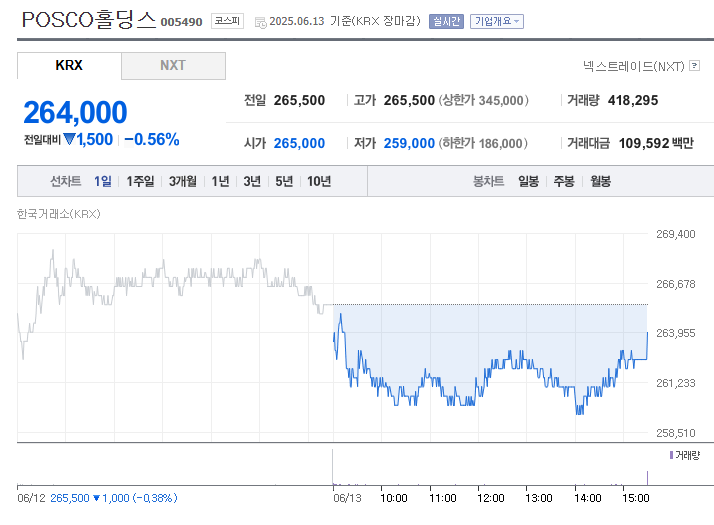This screenshot has height=525, width=714.
Task: Select the 1년 line chart period
Action: (220, 181)
